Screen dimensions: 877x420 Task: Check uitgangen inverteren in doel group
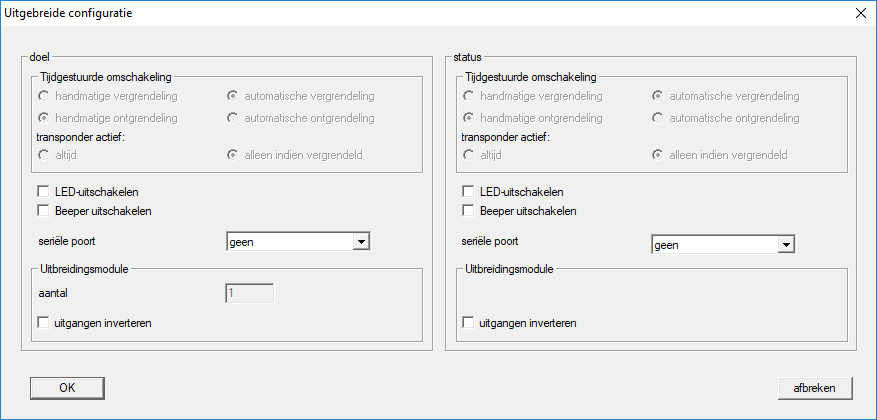pos(43,323)
